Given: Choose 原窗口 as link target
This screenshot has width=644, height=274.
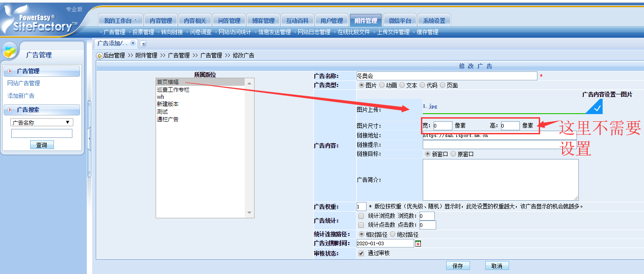Looking at the screenshot, I should click(453, 154).
